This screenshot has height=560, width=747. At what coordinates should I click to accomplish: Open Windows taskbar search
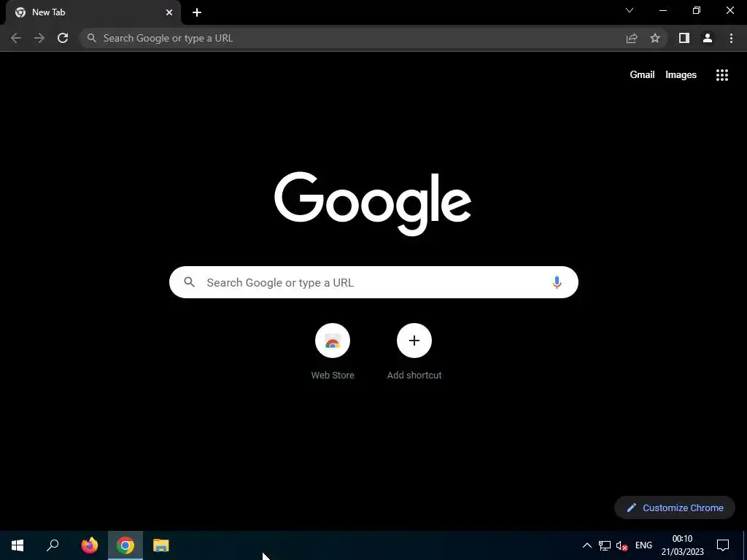tap(53, 545)
